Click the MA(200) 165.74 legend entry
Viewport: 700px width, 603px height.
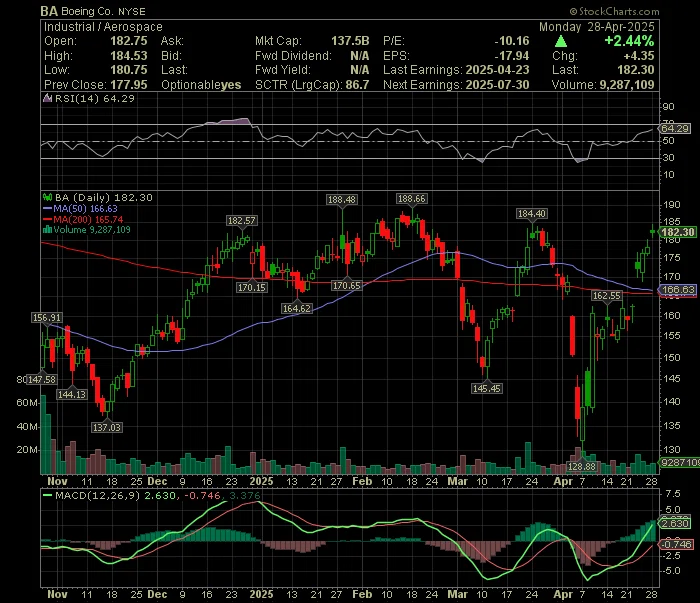[83, 219]
